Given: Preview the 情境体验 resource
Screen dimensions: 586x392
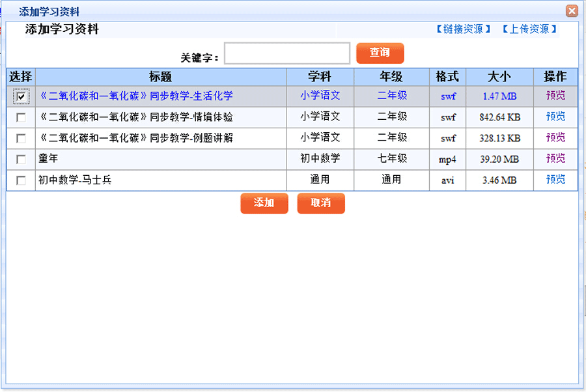Looking at the screenshot, I should pos(555,117).
